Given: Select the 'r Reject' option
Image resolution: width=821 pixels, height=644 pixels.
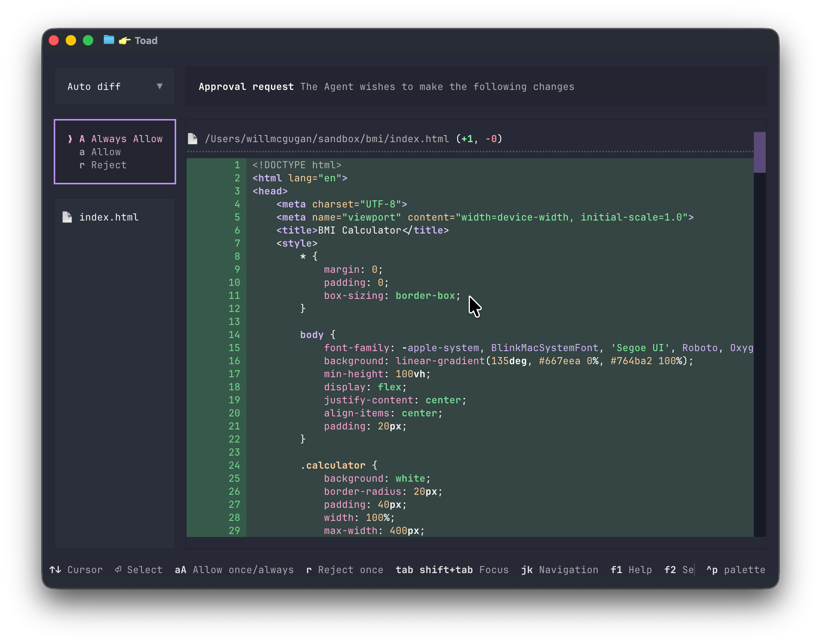Looking at the screenshot, I should click(x=103, y=165).
